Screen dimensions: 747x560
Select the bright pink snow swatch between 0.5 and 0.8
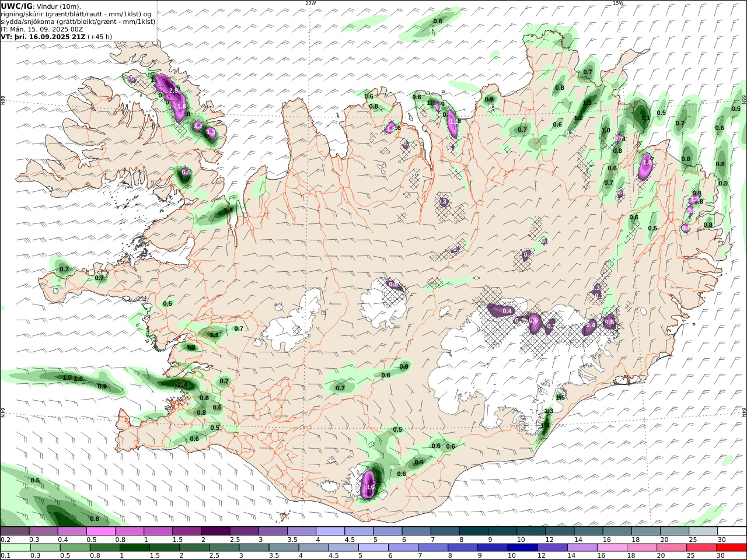click(x=100, y=531)
